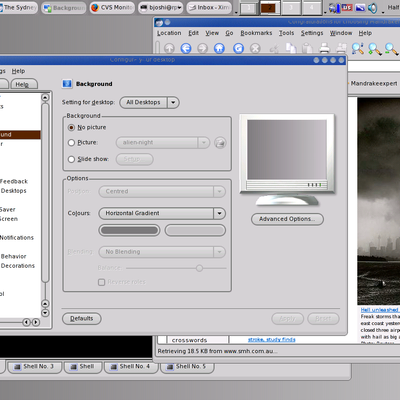Open the Settings menu in Konqueror
Image resolution: width=400 pixels, height=400 pixels.
(x=312, y=33)
